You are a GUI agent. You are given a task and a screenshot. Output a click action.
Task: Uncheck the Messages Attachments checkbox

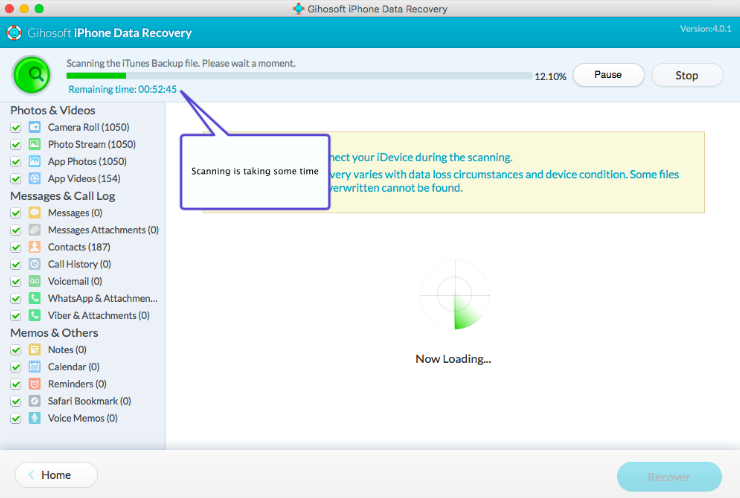click(16, 230)
